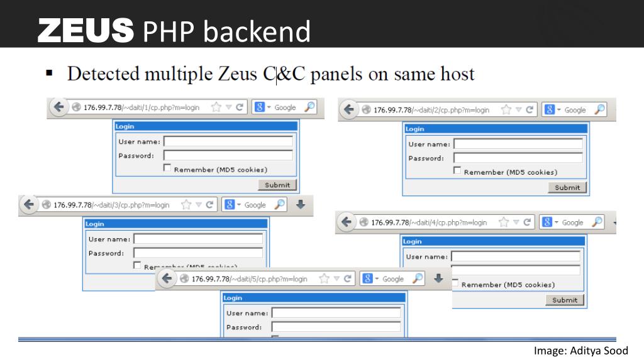This screenshot has height=362, width=644.
Task: Click the globe site icon beside daiti/1 URL
Action: [x=76, y=107]
